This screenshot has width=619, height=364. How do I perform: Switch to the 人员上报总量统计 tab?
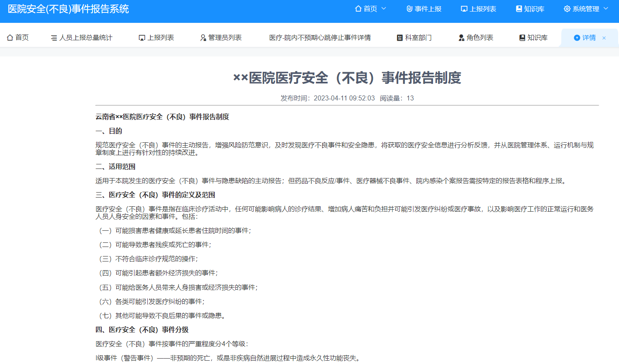[82, 37]
